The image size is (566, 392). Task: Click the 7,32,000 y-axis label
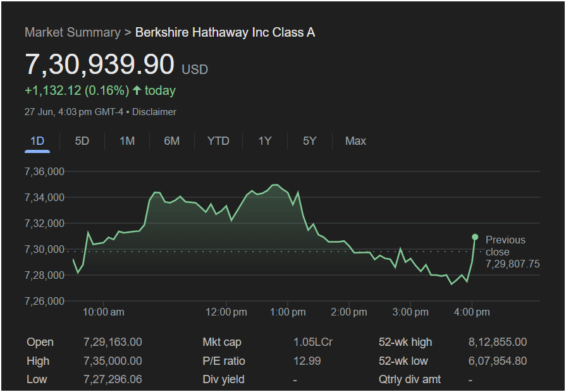click(44, 223)
